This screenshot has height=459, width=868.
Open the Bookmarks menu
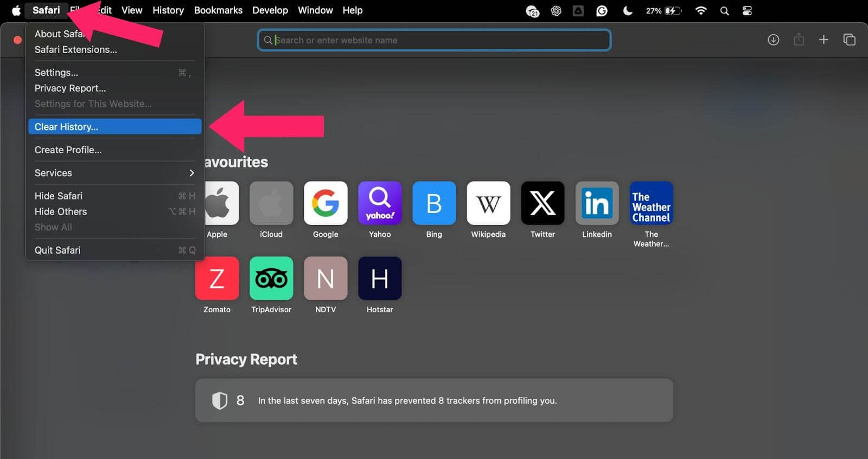[x=218, y=10]
